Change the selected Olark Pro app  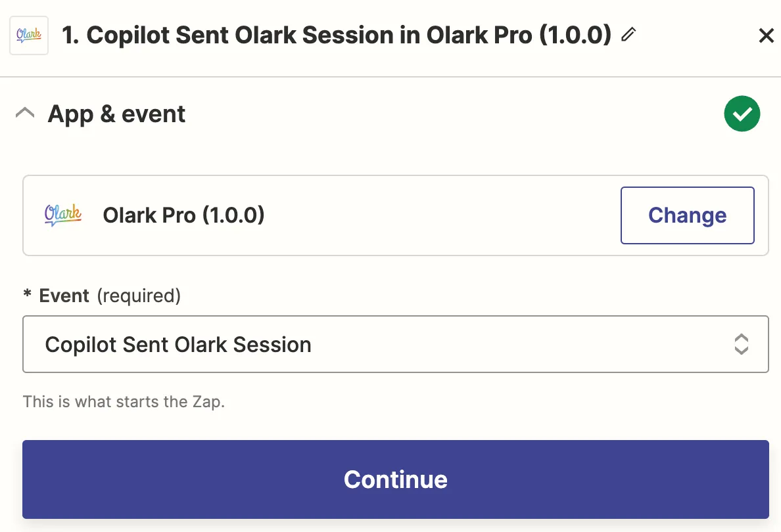point(688,215)
